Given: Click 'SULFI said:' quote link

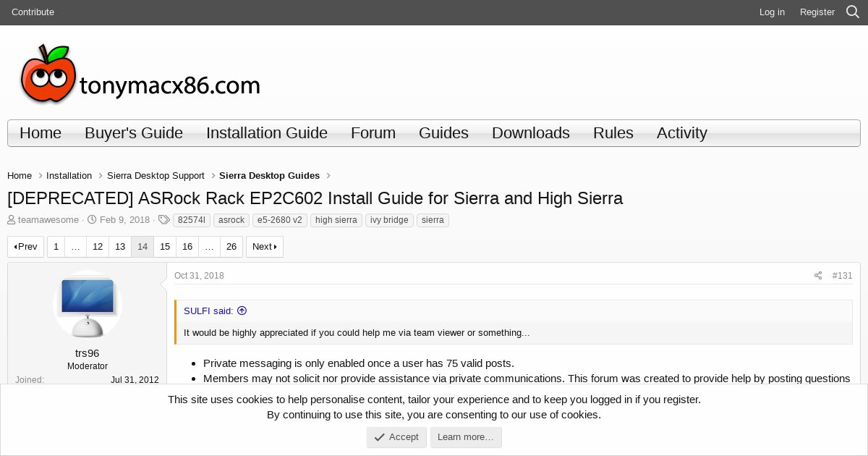Looking at the screenshot, I should (x=208, y=311).
